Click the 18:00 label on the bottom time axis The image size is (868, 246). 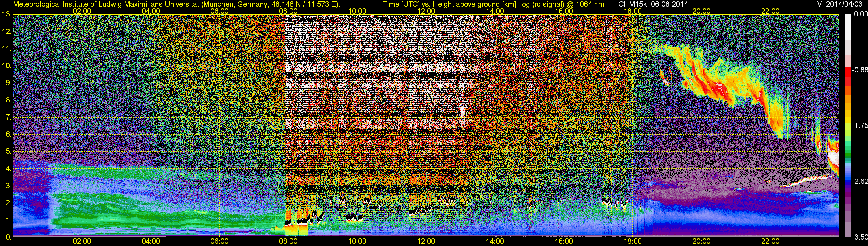(632, 241)
